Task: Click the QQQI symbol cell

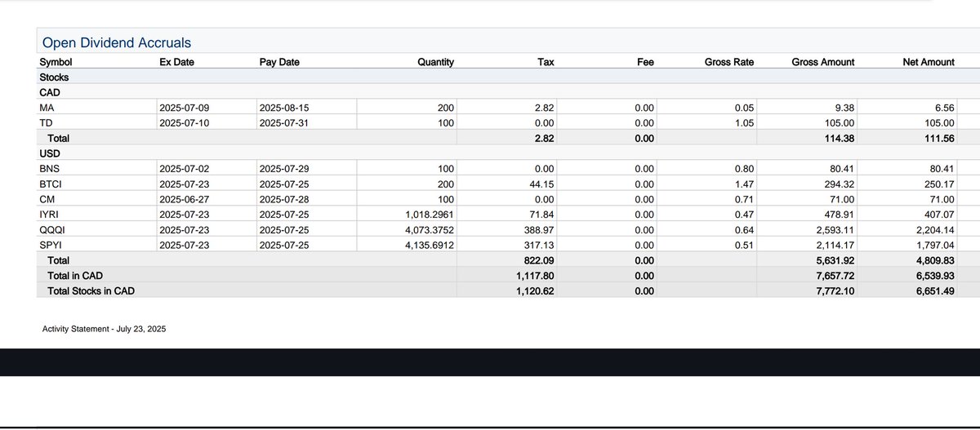Action: pos(51,230)
